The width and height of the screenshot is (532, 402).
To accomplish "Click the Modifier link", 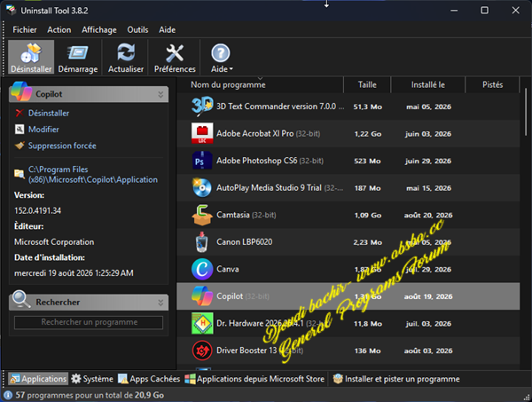I will 43,130.
